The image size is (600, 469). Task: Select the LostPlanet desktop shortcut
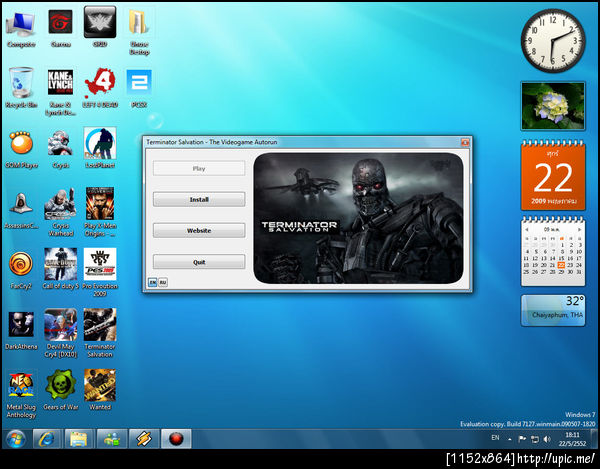point(100,148)
